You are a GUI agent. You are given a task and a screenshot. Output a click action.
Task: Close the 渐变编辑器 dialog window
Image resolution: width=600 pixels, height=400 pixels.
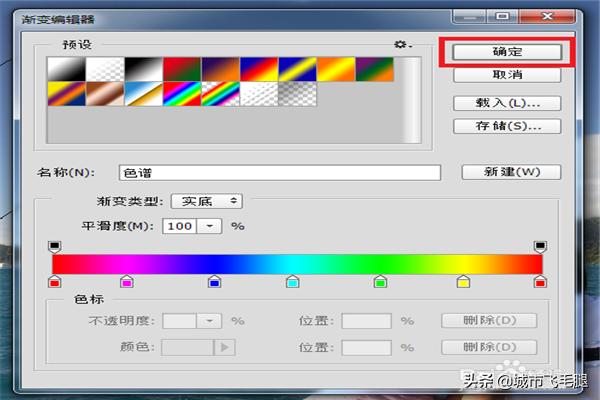click(x=548, y=17)
